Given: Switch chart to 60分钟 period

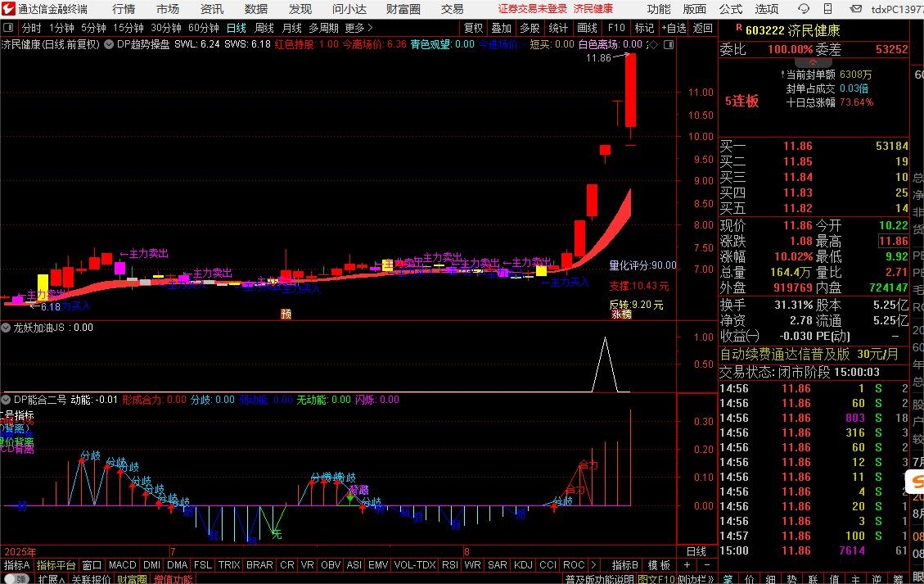Looking at the screenshot, I should click(204, 28).
